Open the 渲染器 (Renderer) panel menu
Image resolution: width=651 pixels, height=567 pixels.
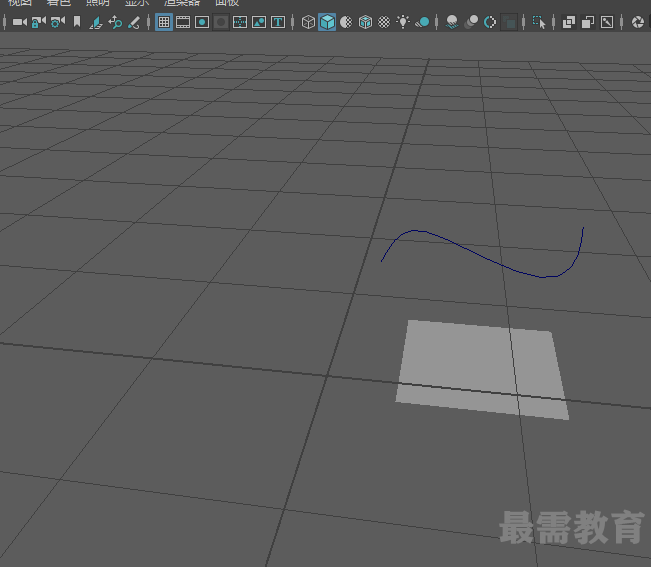click(x=182, y=2)
